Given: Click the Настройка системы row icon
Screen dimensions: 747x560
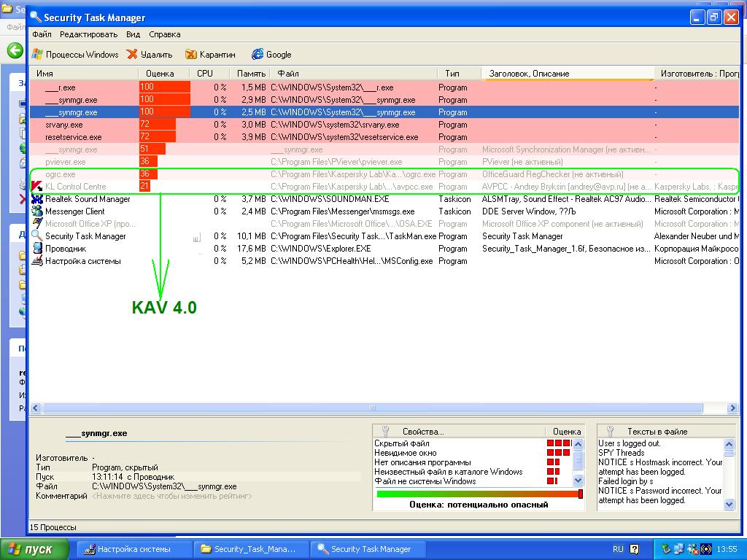Looking at the screenshot, I should click(36, 261).
